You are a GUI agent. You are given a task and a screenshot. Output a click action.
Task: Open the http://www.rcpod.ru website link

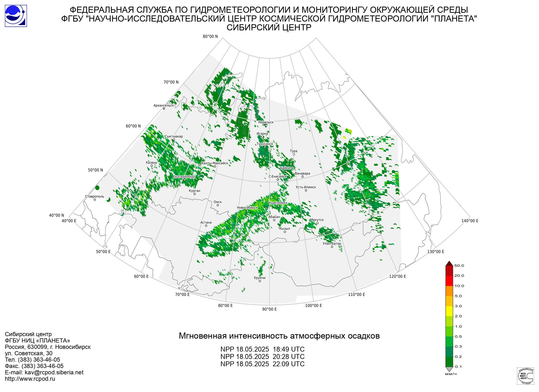(x=30, y=379)
